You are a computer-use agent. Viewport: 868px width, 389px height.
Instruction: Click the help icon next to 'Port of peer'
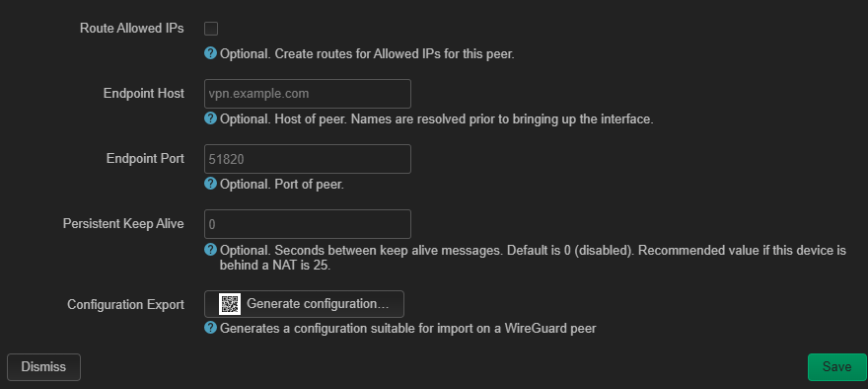210,184
